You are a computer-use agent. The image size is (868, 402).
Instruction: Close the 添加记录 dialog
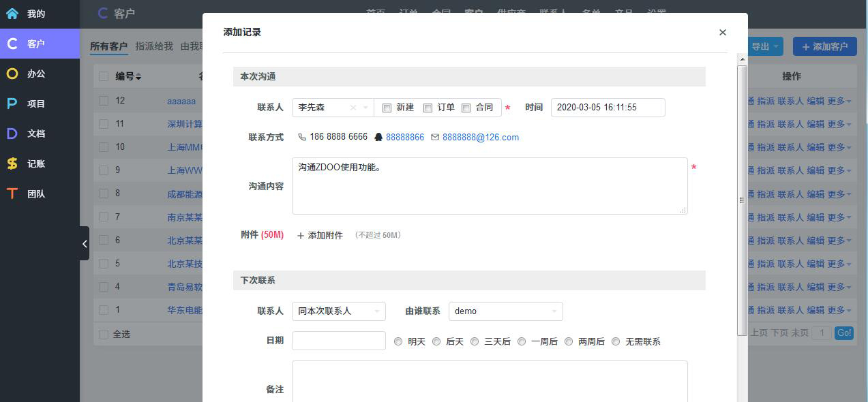723,32
